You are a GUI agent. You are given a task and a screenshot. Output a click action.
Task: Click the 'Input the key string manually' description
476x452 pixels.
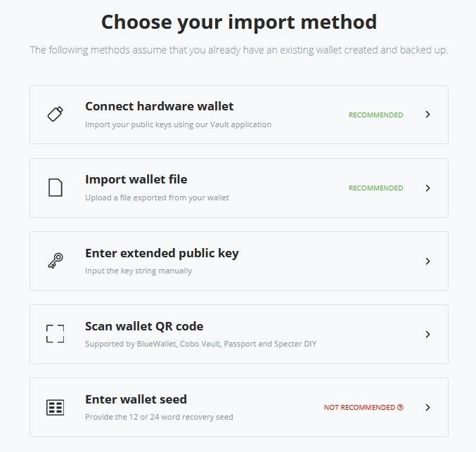click(x=139, y=271)
